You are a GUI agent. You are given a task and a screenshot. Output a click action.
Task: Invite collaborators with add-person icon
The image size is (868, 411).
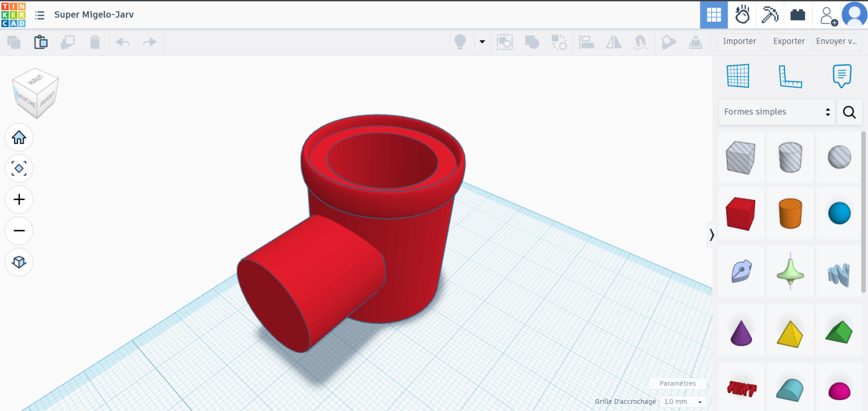click(x=828, y=16)
